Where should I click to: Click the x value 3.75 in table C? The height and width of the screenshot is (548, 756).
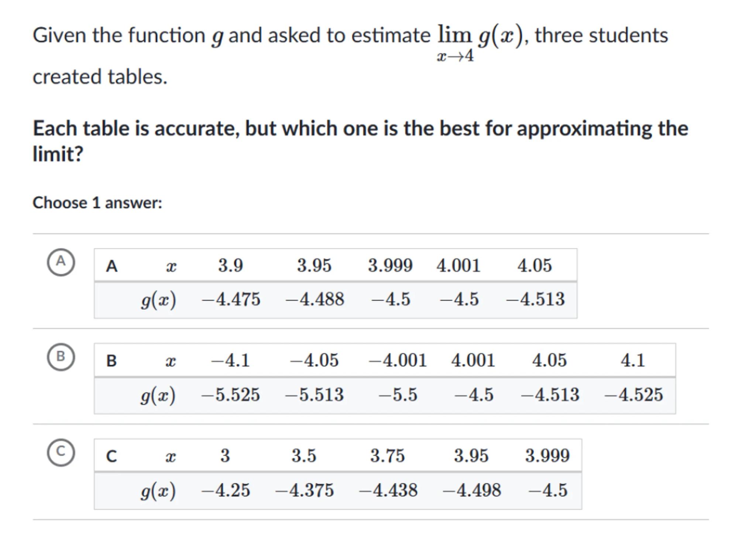click(x=388, y=456)
